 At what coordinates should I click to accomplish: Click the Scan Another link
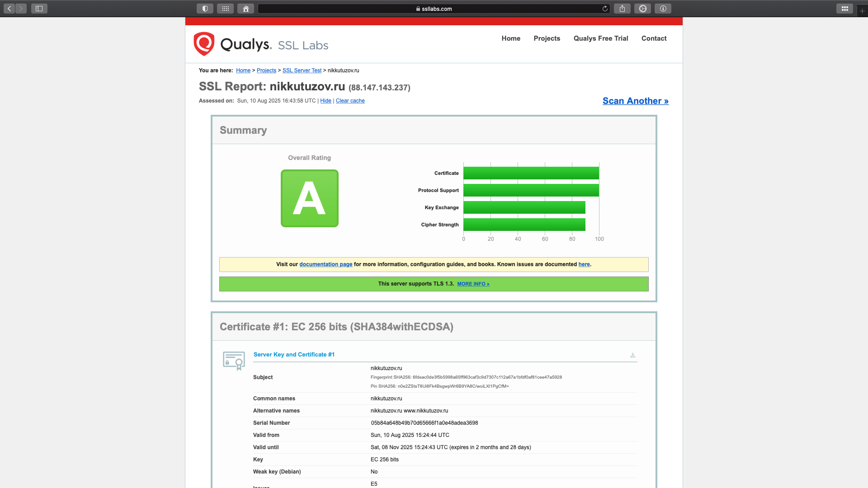click(x=635, y=101)
